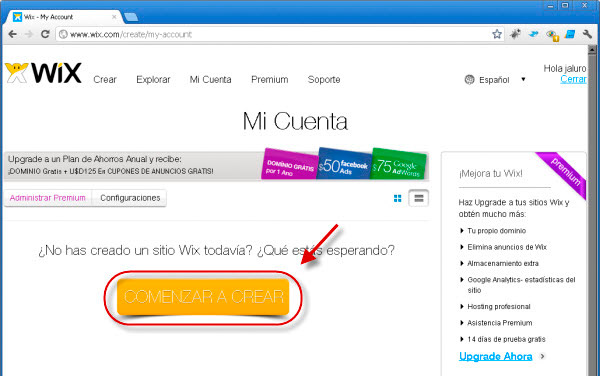Click the purple premium ribbon
The image size is (600, 376).
(x=566, y=171)
